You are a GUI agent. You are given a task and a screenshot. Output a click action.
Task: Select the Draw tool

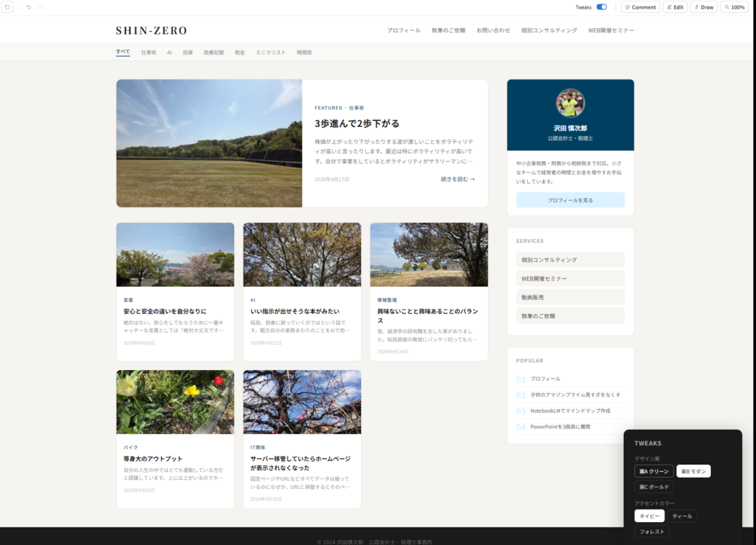704,7
